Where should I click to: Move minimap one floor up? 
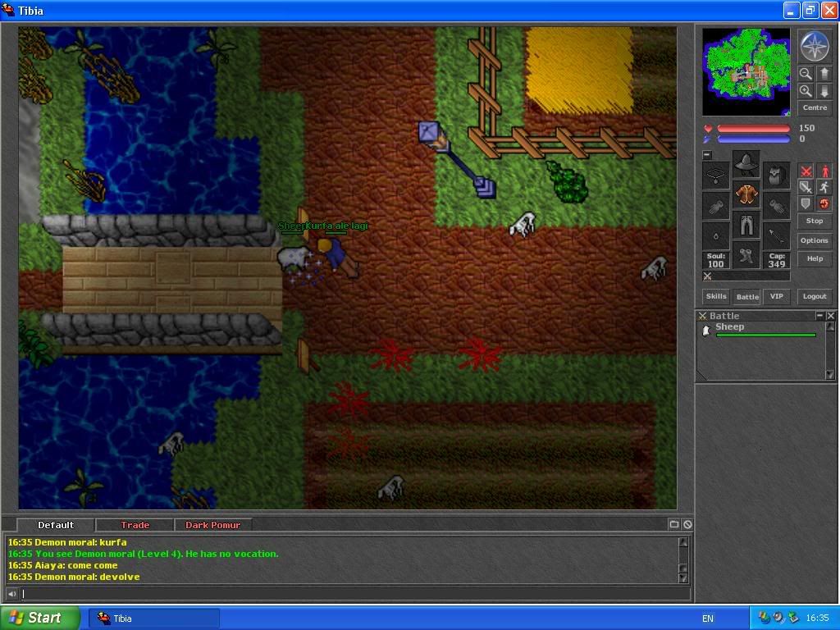tap(824, 73)
